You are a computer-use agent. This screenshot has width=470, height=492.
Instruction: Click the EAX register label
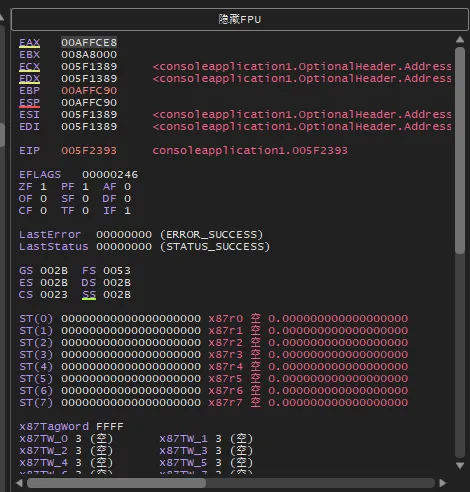tap(29, 43)
